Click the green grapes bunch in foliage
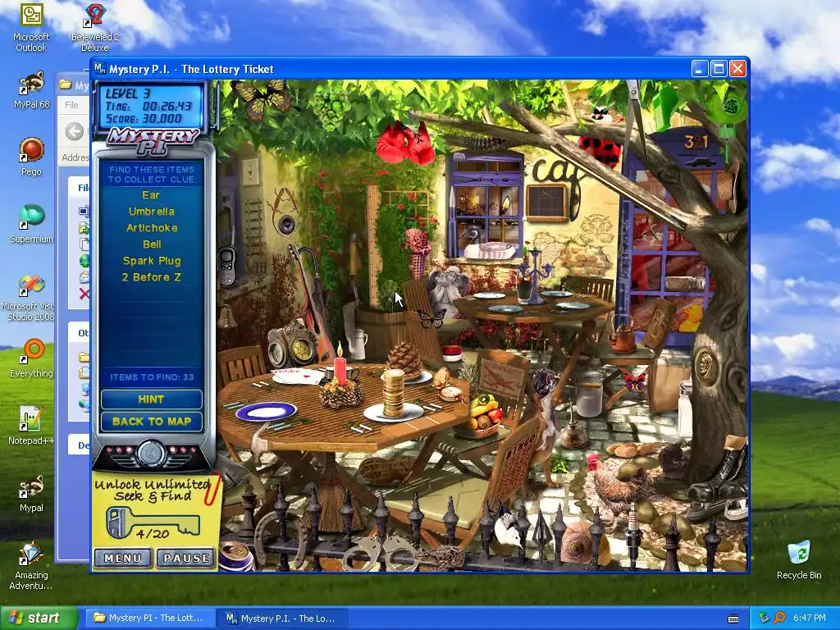This screenshot has height=630, width=840. (330, 106)
